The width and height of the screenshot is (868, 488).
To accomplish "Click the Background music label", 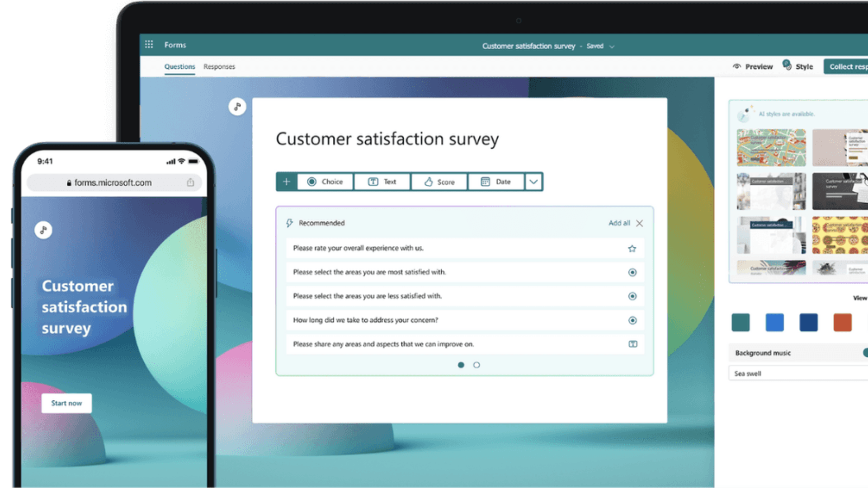I will click(x=763, y=353).
